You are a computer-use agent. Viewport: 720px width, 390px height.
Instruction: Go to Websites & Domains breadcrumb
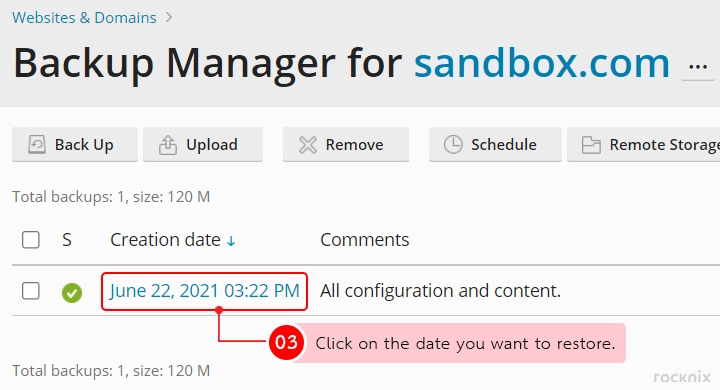tap(84, 17)
